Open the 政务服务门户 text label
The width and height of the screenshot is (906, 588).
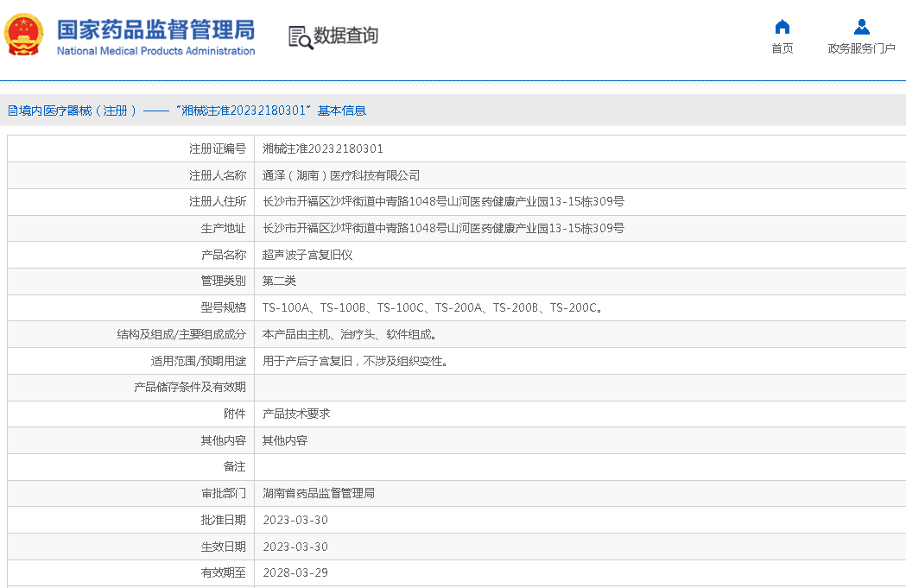click(861, 48)
